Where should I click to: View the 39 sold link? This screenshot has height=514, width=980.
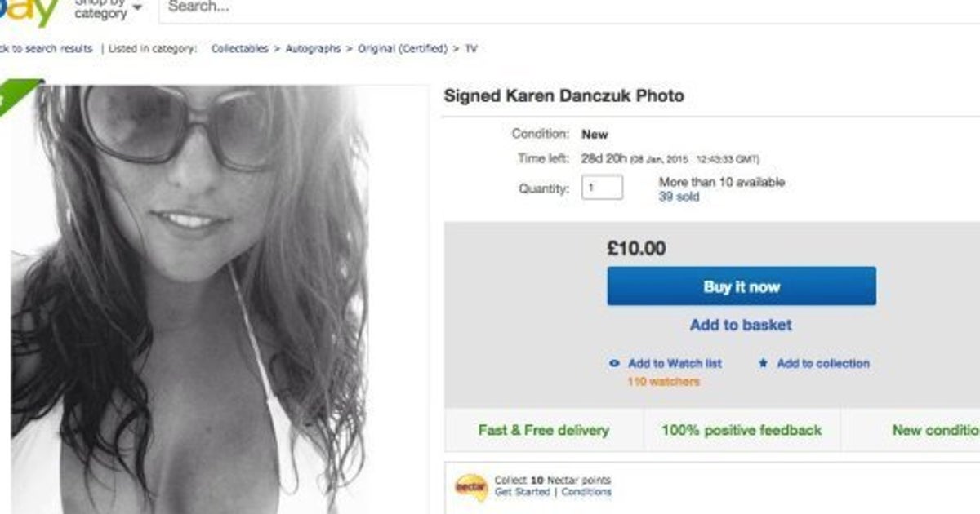pyautogui.click(x=679, y=197)
